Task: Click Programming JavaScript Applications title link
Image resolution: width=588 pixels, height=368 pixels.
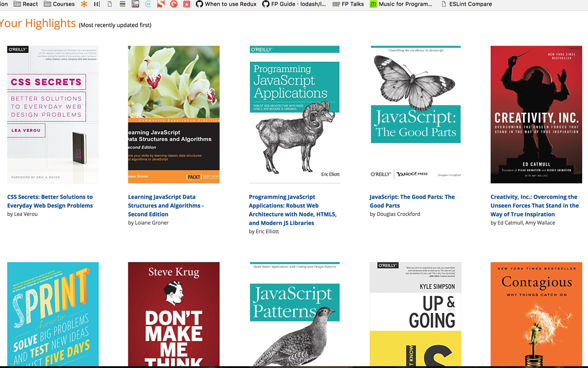Action: point(293,210)
